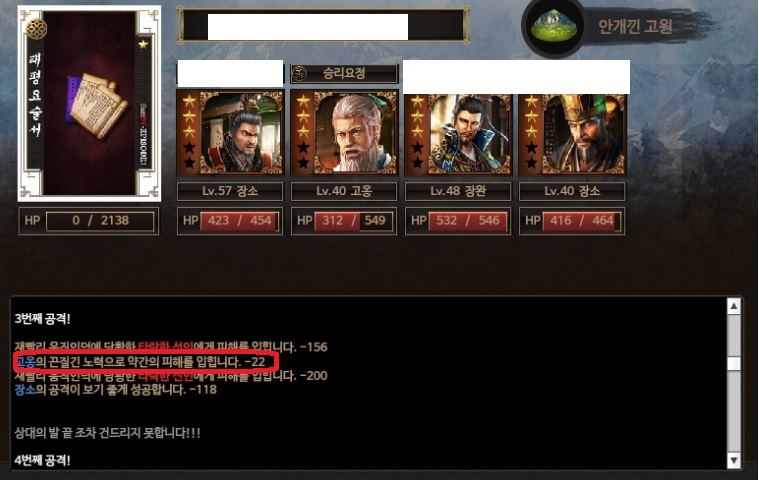The height and width of the screenshot is (480, 759).
Task: Select the Lv.40 장소 general portrait
Action: (572, 134)
